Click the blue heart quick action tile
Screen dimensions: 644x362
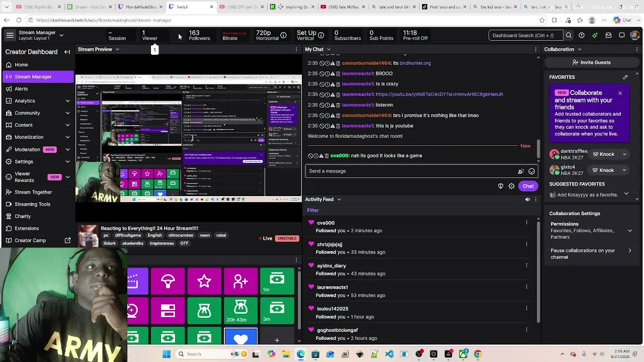[240, 337]
